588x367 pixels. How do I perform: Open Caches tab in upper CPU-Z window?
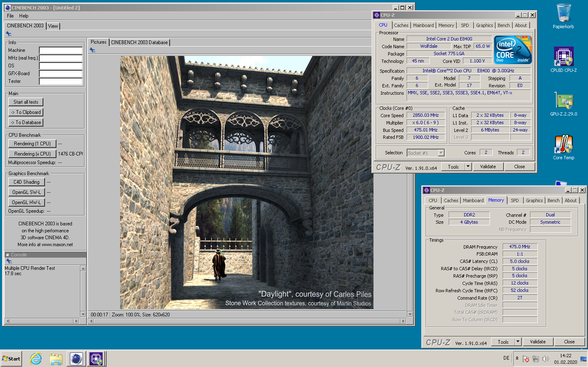point(401,25)
